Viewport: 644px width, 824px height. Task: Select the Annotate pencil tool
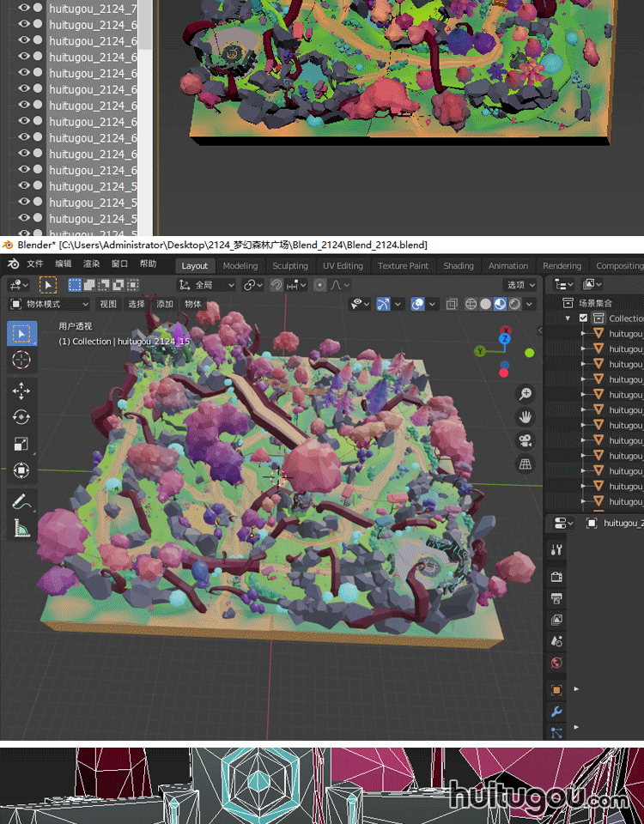(21, 502)
